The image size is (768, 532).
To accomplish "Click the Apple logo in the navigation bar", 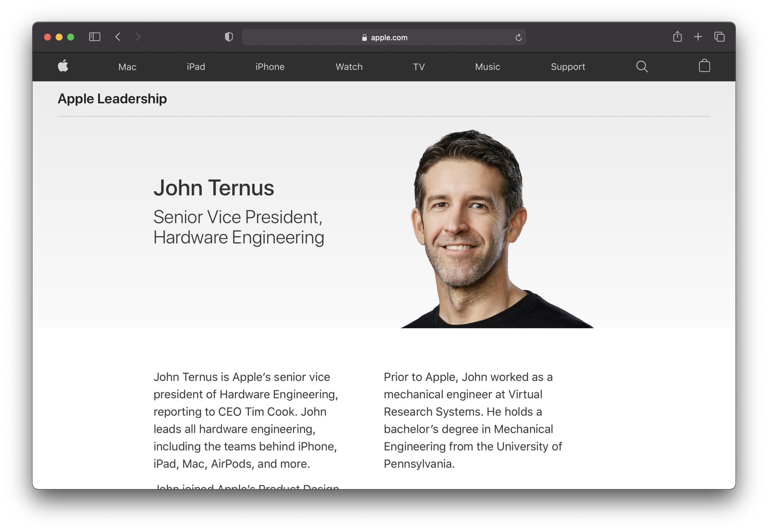I will 63,66.
